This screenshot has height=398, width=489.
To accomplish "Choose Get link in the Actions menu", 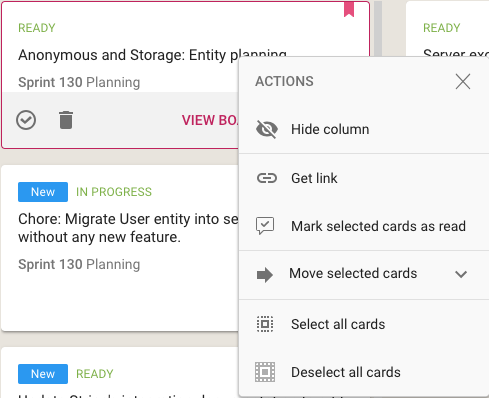I will [x=364, y=178].
